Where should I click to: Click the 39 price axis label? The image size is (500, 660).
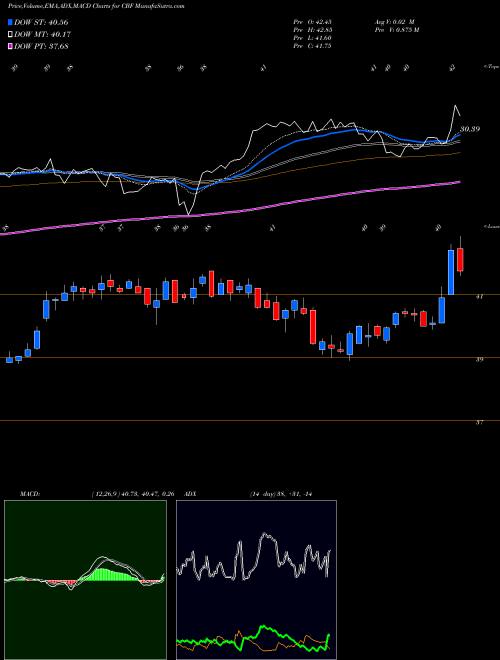pos(479,359)
